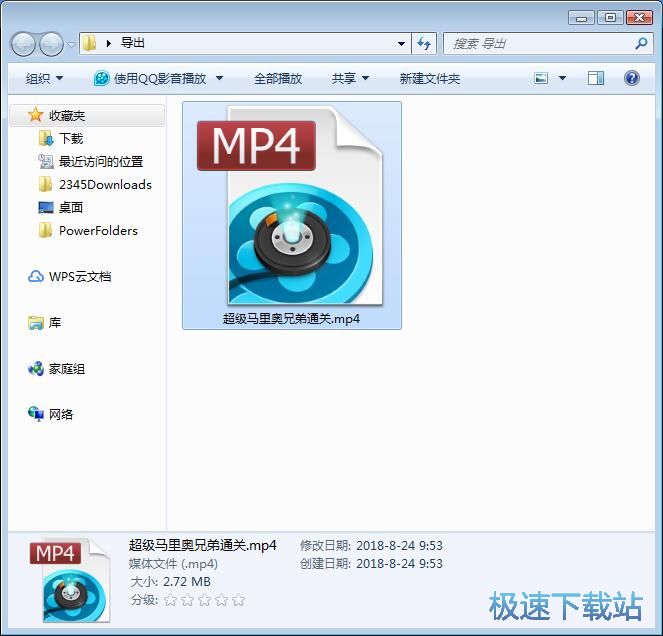Rate the file four stars

tap(222, 600)
